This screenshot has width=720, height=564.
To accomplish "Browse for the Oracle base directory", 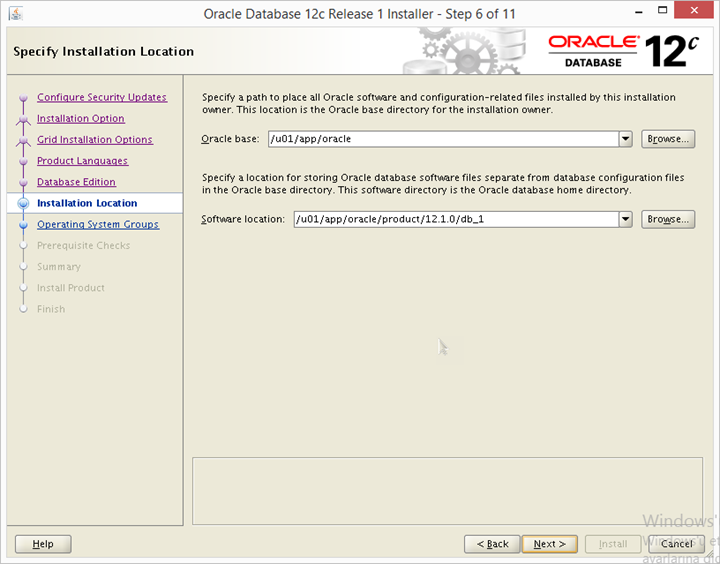I will (x=668, y=139).
